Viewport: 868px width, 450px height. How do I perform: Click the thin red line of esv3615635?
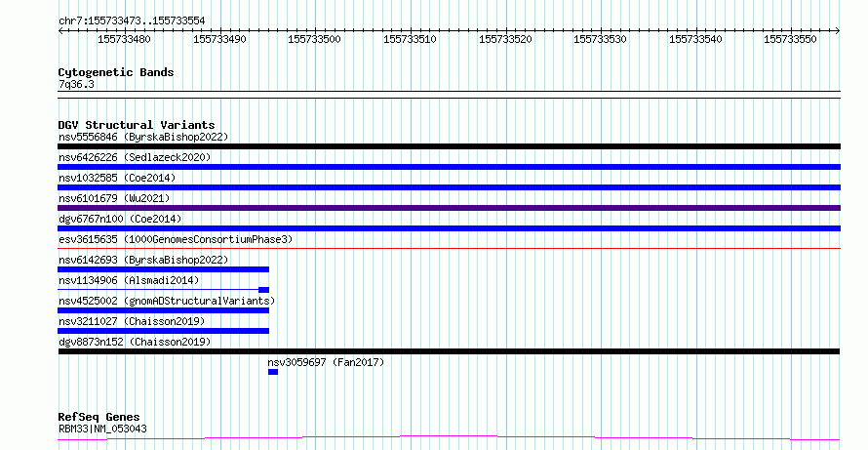(x=449, y=248)
